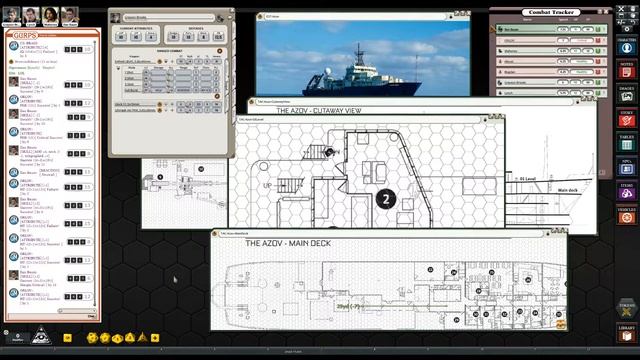Open the NPCs sidebar panel

(627, 167)
